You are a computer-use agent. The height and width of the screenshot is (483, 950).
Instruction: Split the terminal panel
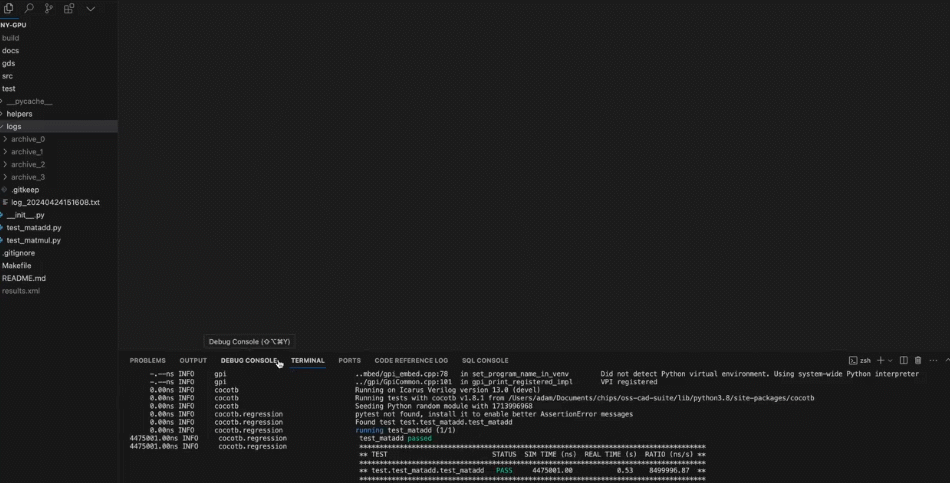[x=904, y=360]
